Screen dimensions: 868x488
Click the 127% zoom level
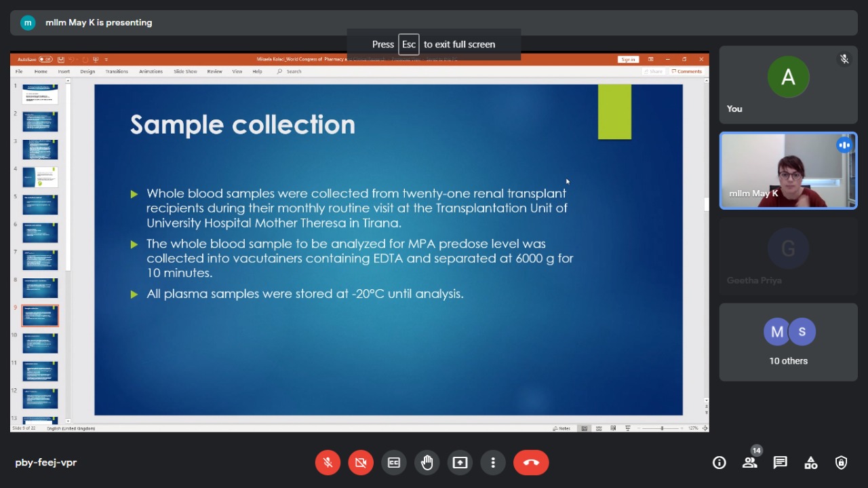(693, 428)
